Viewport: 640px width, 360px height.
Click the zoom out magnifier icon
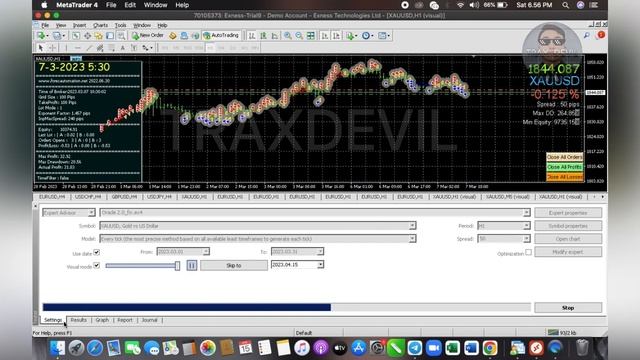pos(299,36)
